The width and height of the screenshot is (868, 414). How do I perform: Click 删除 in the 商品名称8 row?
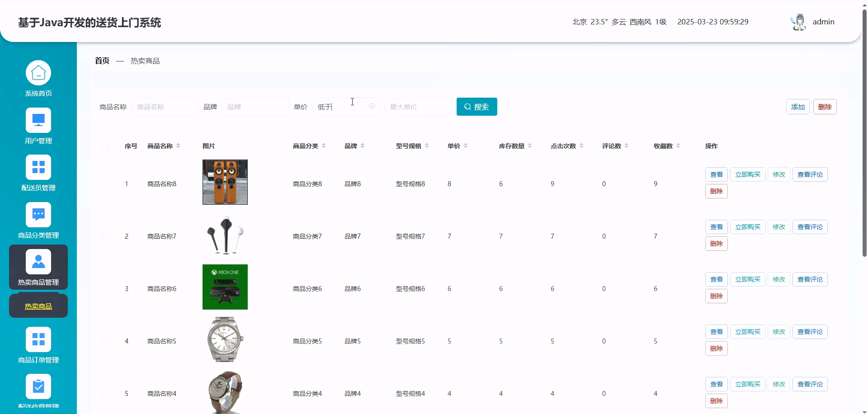tap(716, 191)
